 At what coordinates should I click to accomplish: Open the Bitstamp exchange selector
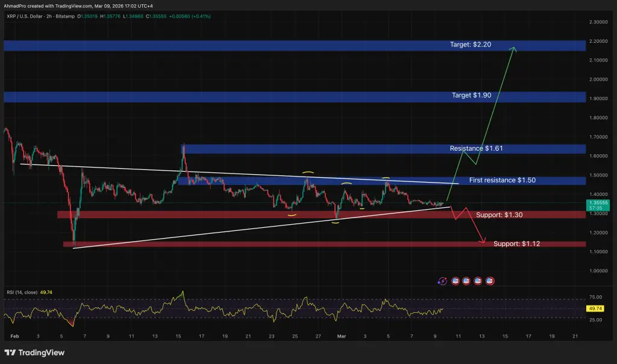[x=65, y=16]
